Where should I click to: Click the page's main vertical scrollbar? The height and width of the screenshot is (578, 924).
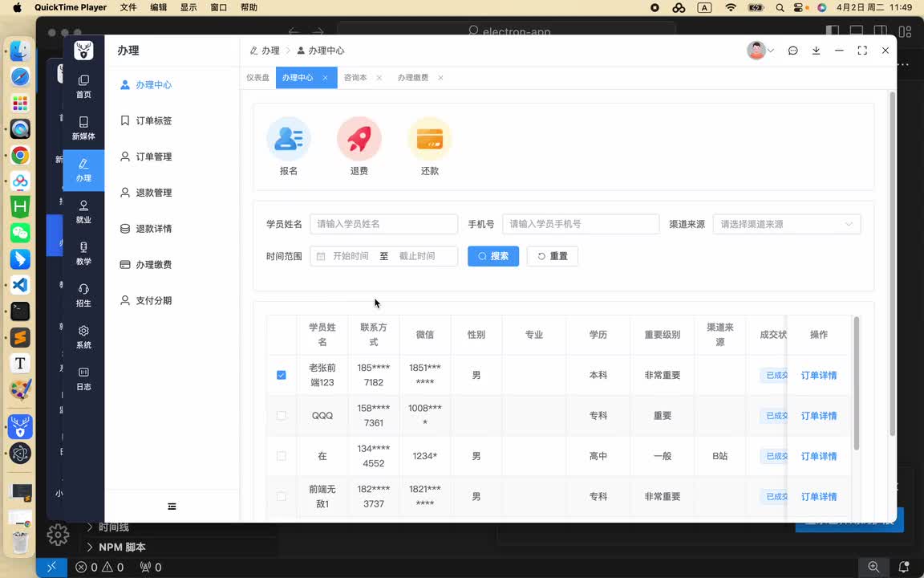click(892, 263)
